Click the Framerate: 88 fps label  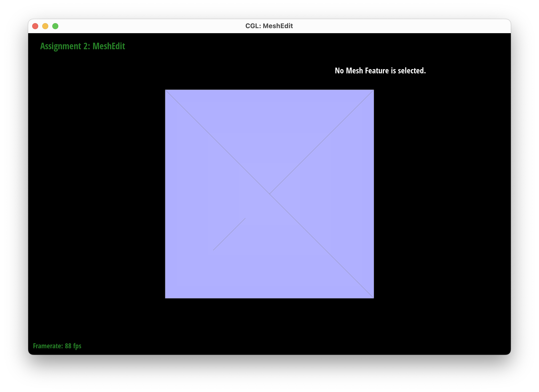click(57, 346)
